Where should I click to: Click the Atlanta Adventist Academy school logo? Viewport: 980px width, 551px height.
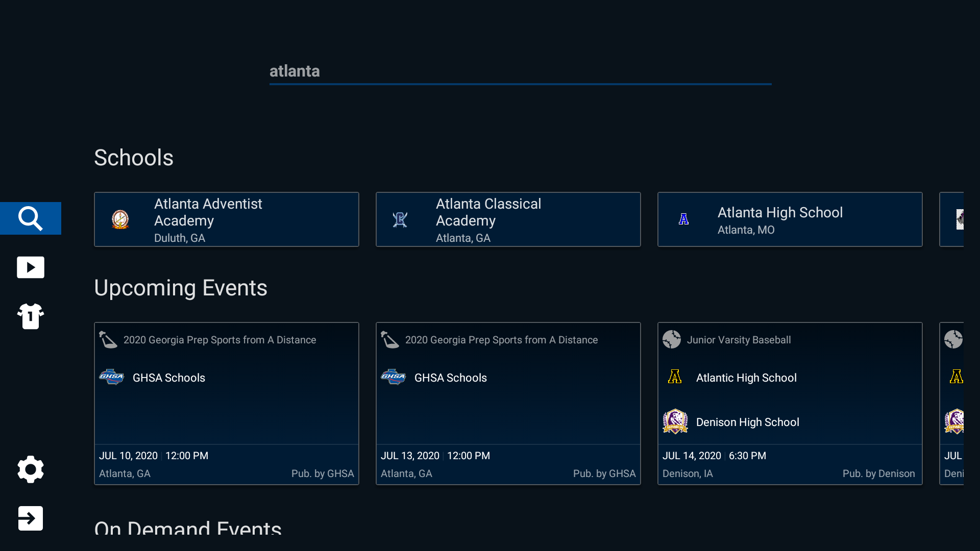120,219
